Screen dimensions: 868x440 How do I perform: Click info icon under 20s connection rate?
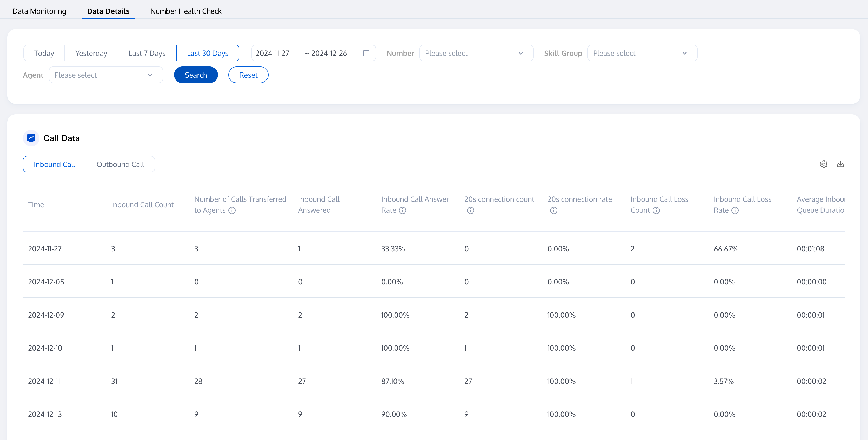point(553,210)
